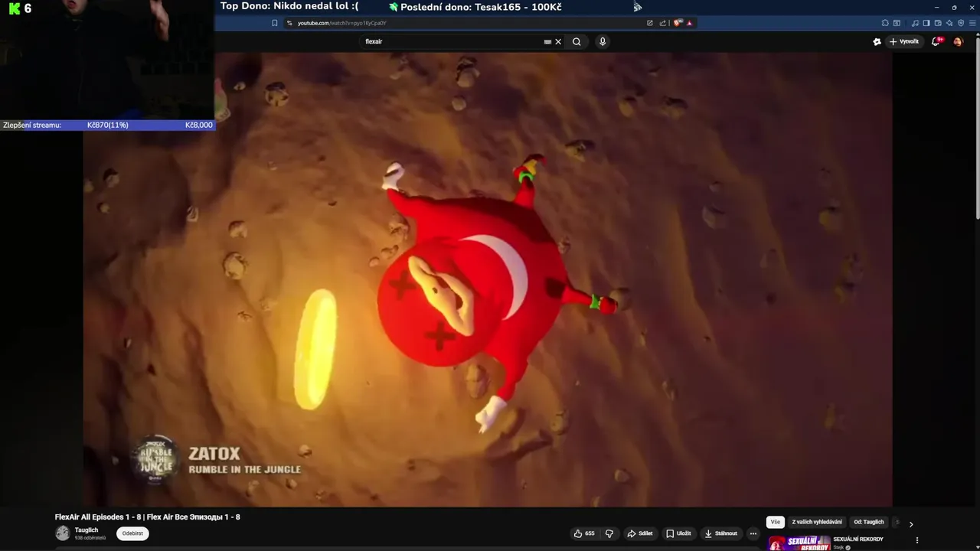Viewport: 980px width, 551px height.
Task: Click the Vytvořit create button
Action: [x=904, y=42]
